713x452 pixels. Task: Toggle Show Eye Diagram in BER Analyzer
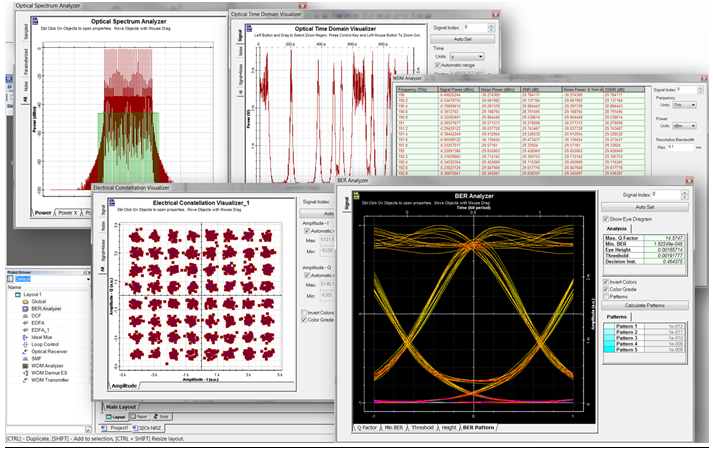point(606,219)
